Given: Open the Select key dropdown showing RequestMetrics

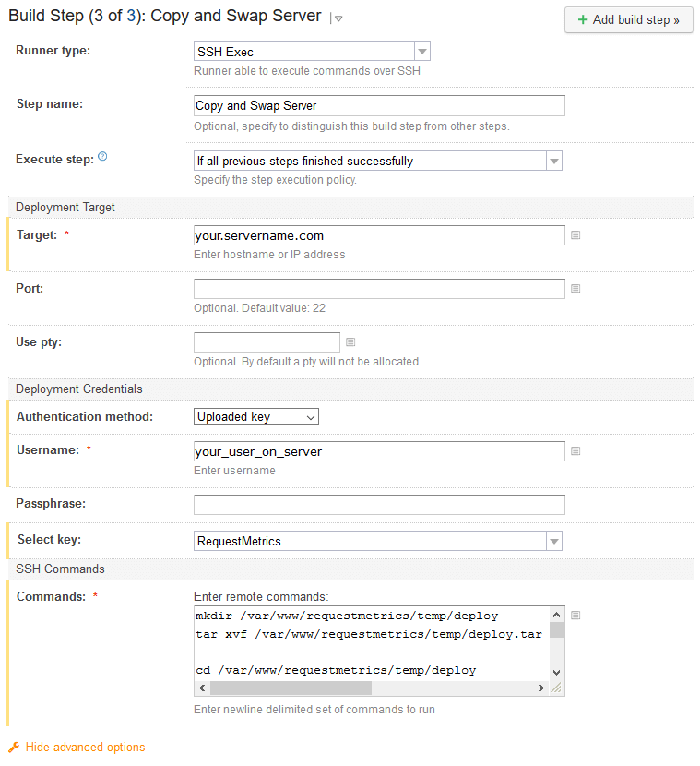Looking at the screenshot, I should pyautogui.click(x=553, y=542).
